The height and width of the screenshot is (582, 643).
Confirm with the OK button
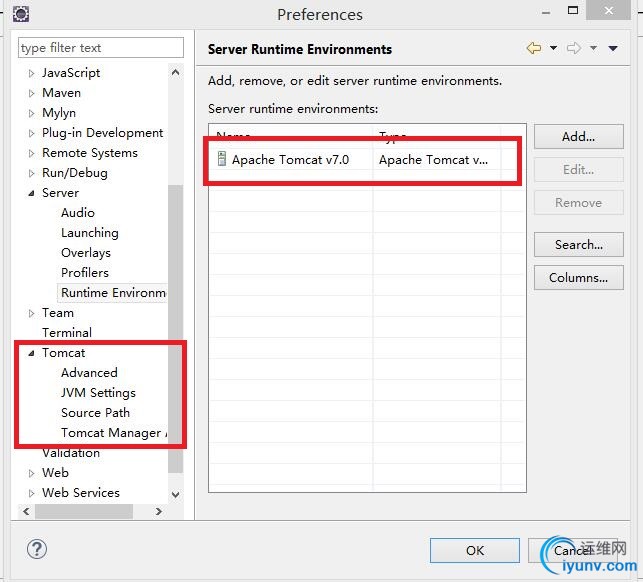(475, 550)
